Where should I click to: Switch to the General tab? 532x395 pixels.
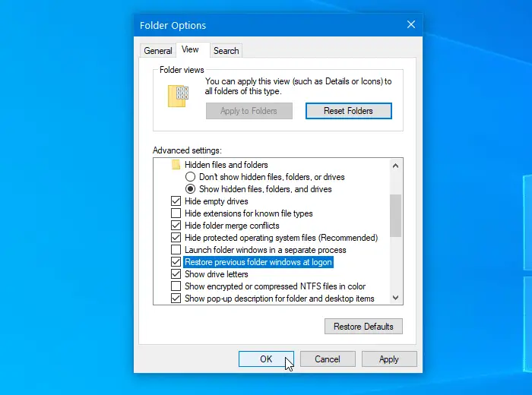pyautogui.click(x=158, y=51)
